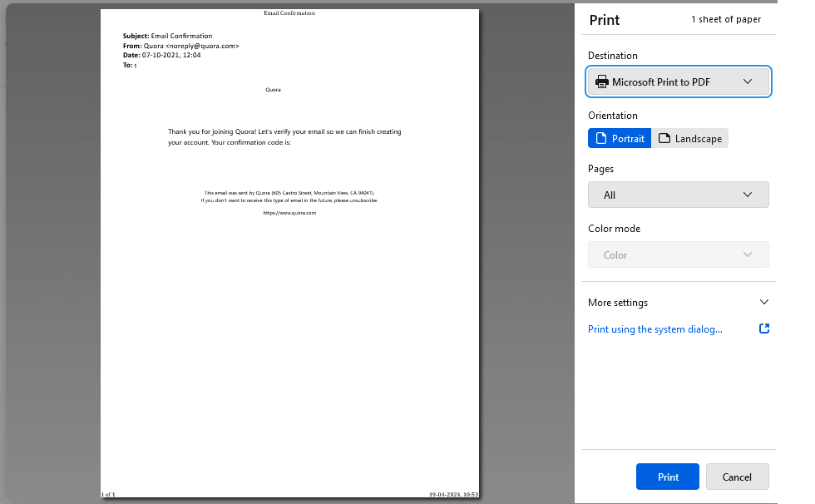Click the chevron on the Color mode dropdown
The width and height of the screenshot is (815, 504).
tap(748, 254)
